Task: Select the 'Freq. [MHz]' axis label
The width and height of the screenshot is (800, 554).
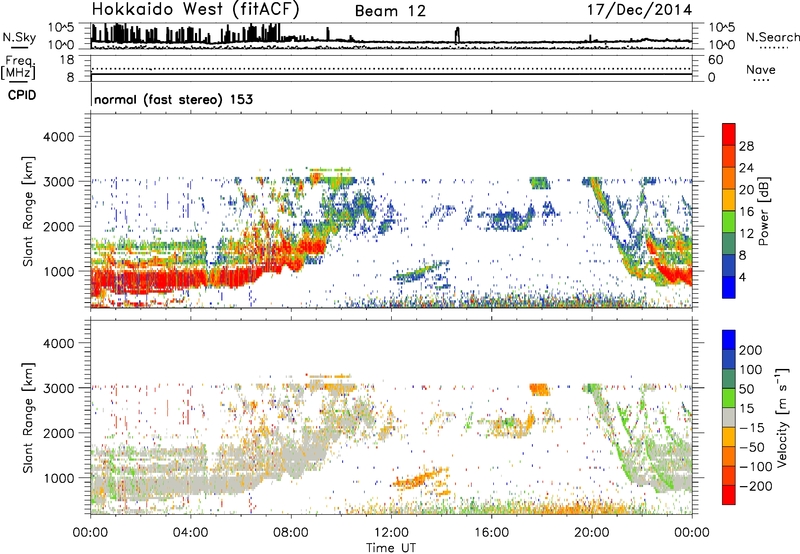Action: coord(19,67)
